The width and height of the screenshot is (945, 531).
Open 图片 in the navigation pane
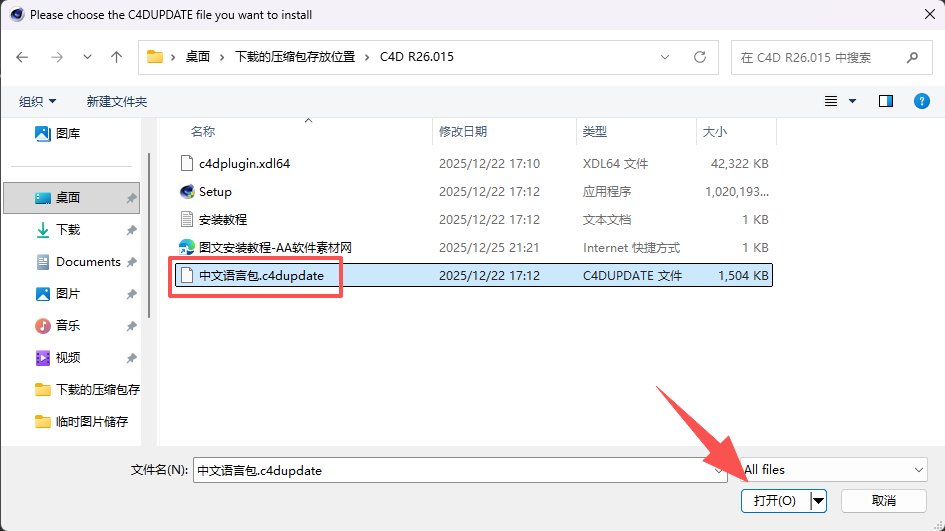click(68, 294)
